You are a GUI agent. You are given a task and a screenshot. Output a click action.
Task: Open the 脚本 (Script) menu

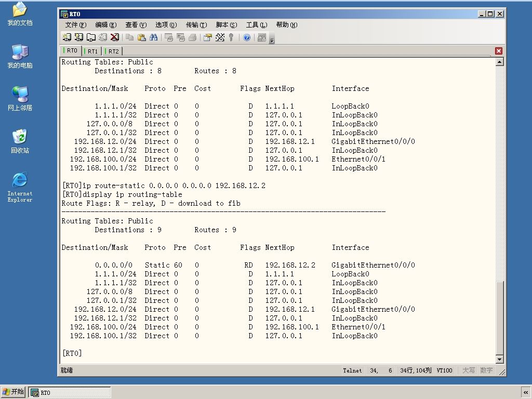pos(227,25)
